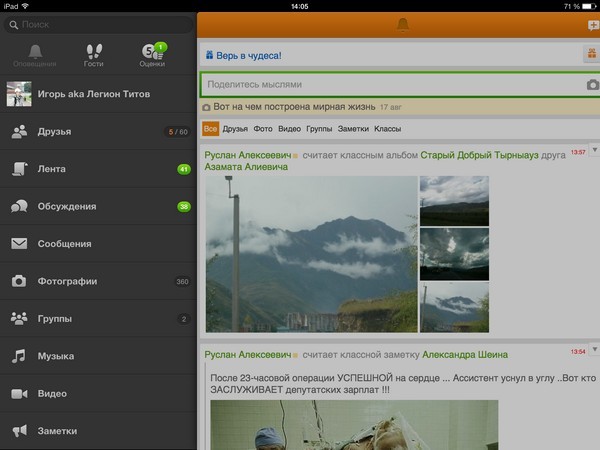The width and height of the screenshot is (600, 450).
Task: Open Оповещения bell in the sidebar
Action: coord(35,54)
